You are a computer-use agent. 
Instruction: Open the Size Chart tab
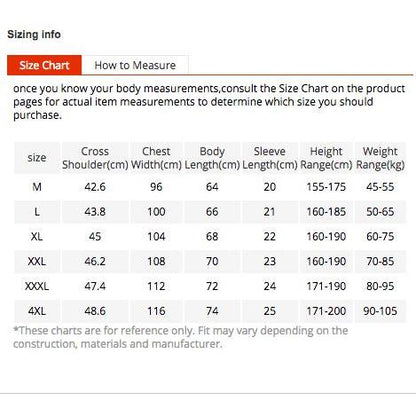(x=44, y=65)
